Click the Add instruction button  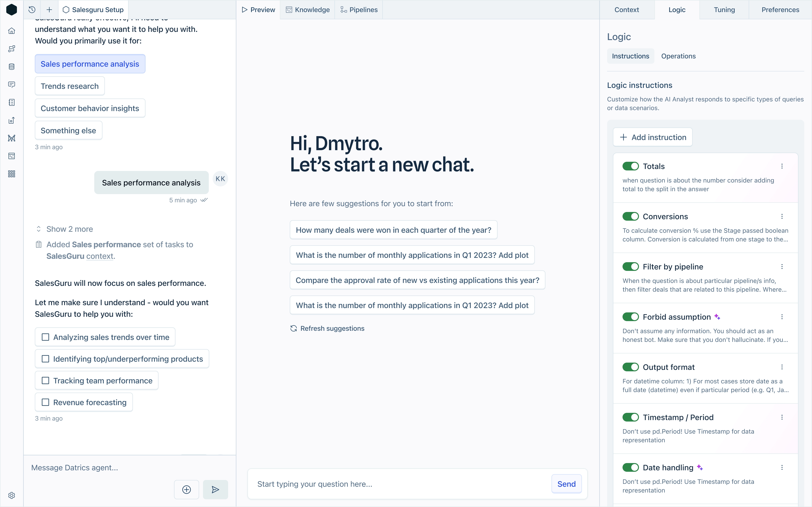(x=652, y=137)
